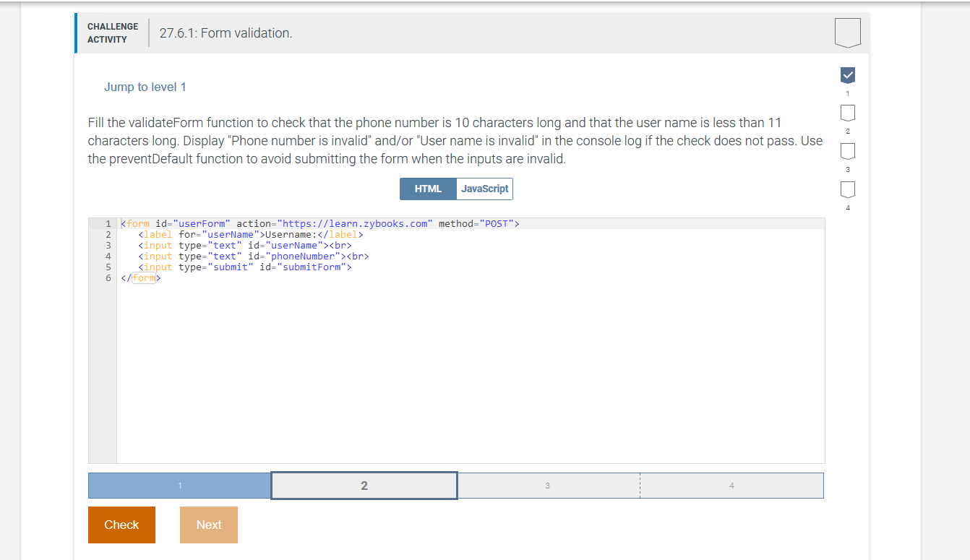Click in the empty code editor area
970x560 pixels.
pyautogui.click(x=470, y=372)
